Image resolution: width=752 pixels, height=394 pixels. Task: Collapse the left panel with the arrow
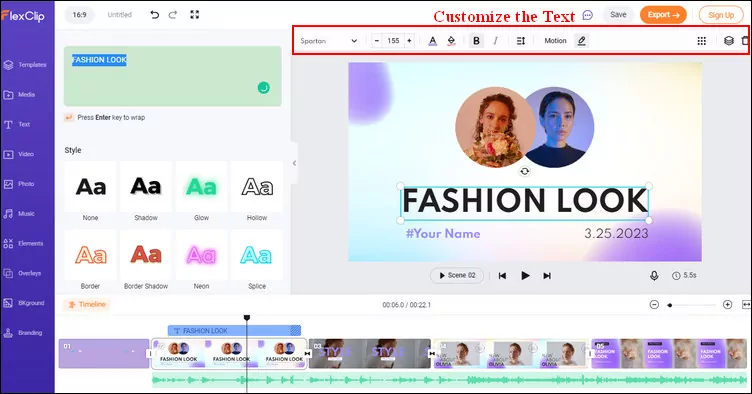(294, 163)
